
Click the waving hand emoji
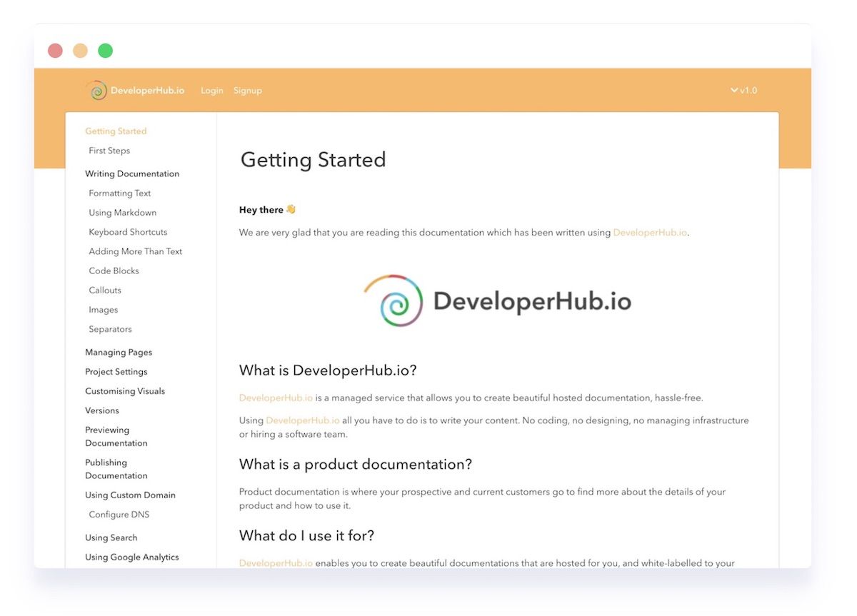[291, 209]
